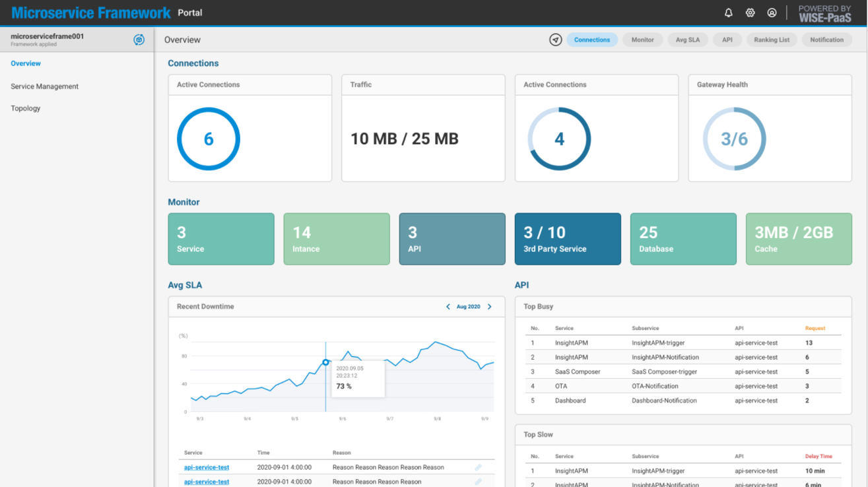868x487 pixels.
Task: Click the Portal label in header
Action: pos(190,13)
